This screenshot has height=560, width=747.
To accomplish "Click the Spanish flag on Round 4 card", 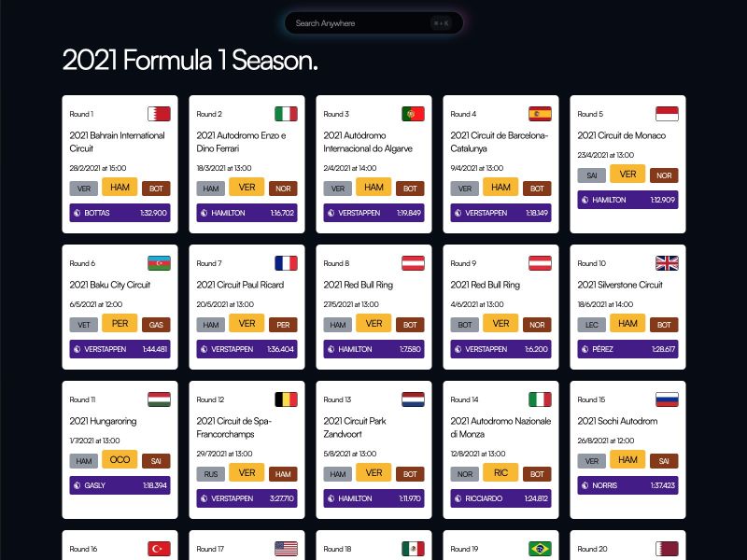I will pyautogui.click(x=540, y=113).
